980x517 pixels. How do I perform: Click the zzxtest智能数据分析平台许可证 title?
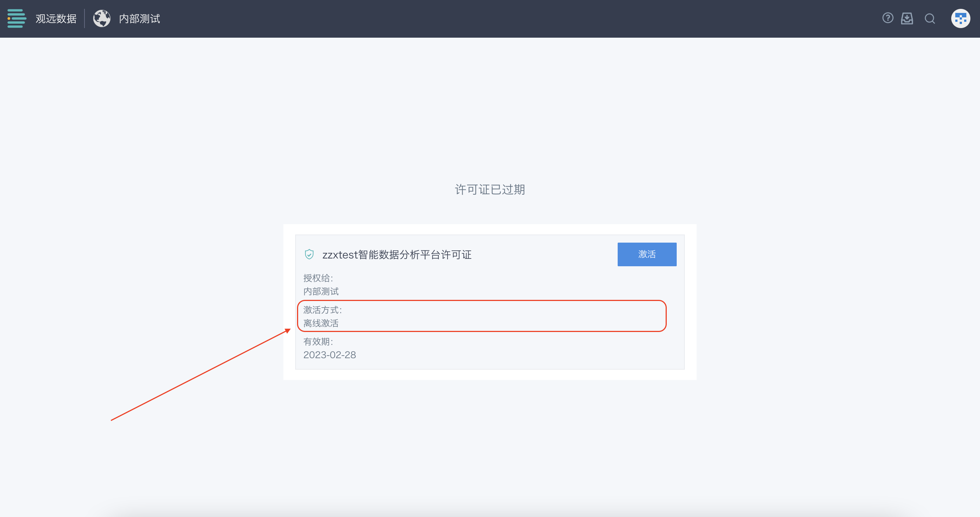[x=397, y=255]
